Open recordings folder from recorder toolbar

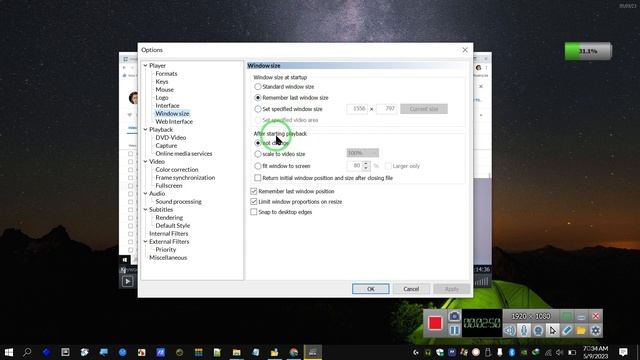point(581,330)
